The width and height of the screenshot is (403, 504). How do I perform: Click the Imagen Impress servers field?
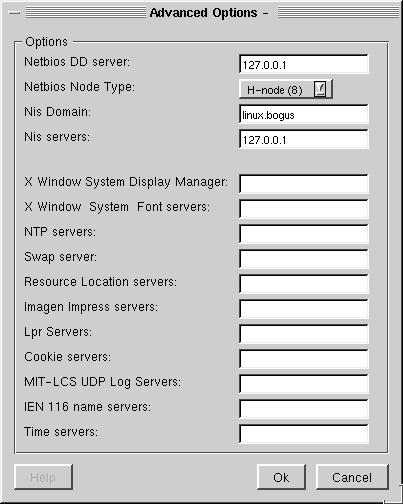point(304,309)
